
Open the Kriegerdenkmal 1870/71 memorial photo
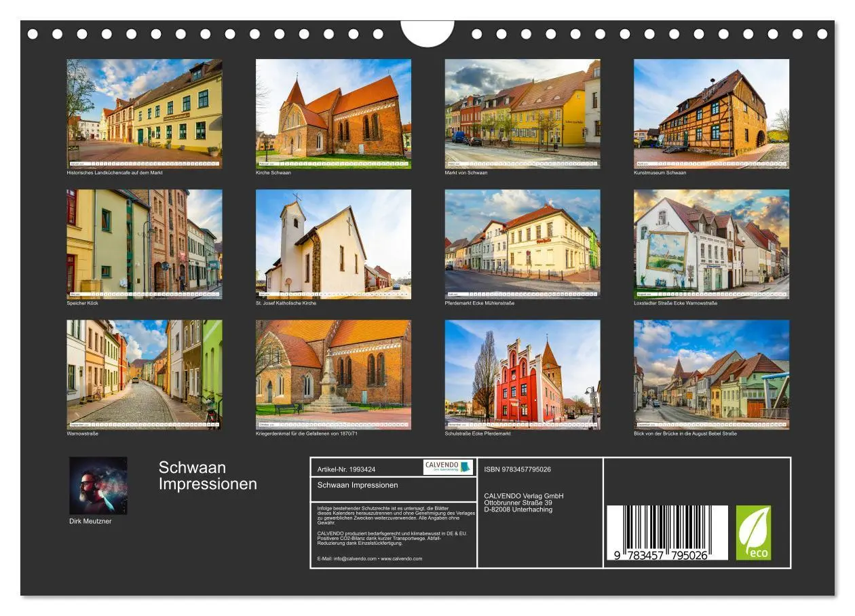(333, 374)
